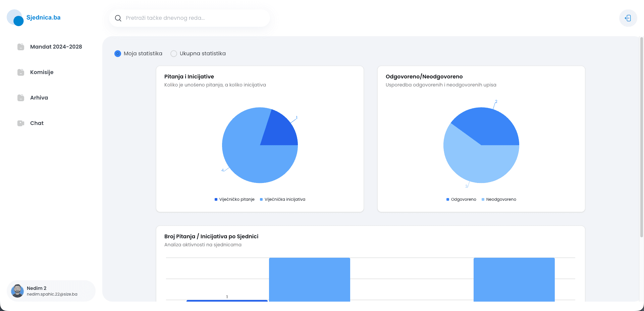Toggle the Neodgovoreno legend entry
The width and height of the screenshot is (644, 311).
click(x=499, y=199)
